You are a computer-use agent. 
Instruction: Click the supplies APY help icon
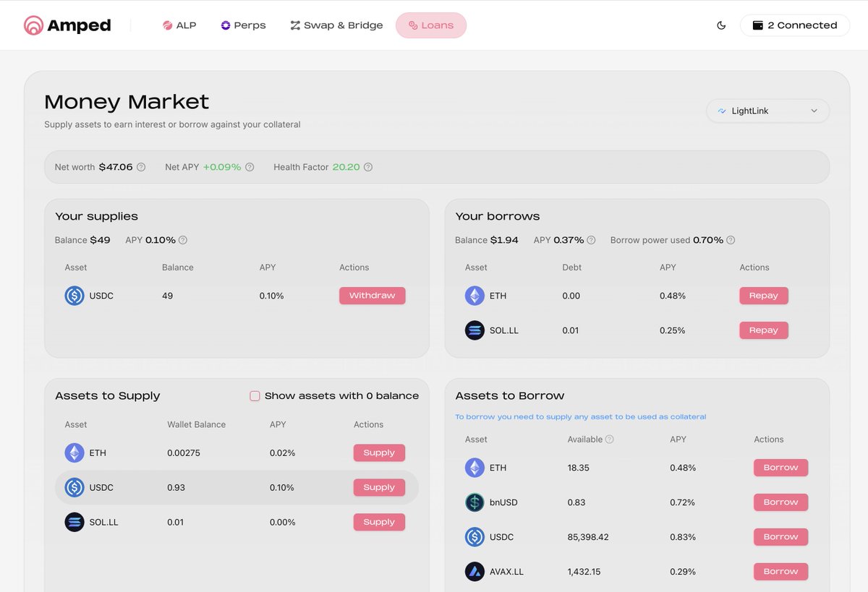tap(183, 240)
